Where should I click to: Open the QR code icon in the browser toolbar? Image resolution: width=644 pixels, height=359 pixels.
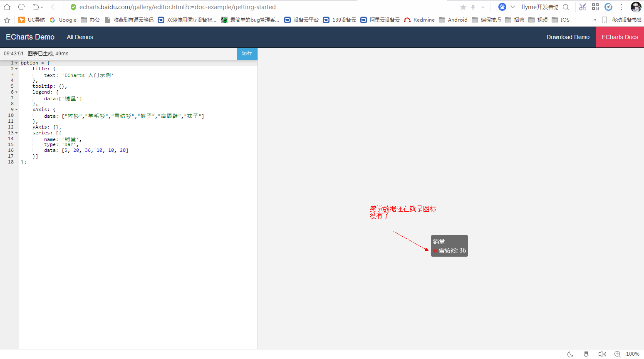595,7
